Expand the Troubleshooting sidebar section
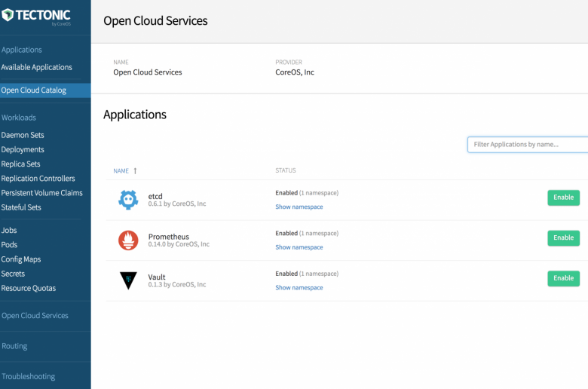 tap(28, 376)
